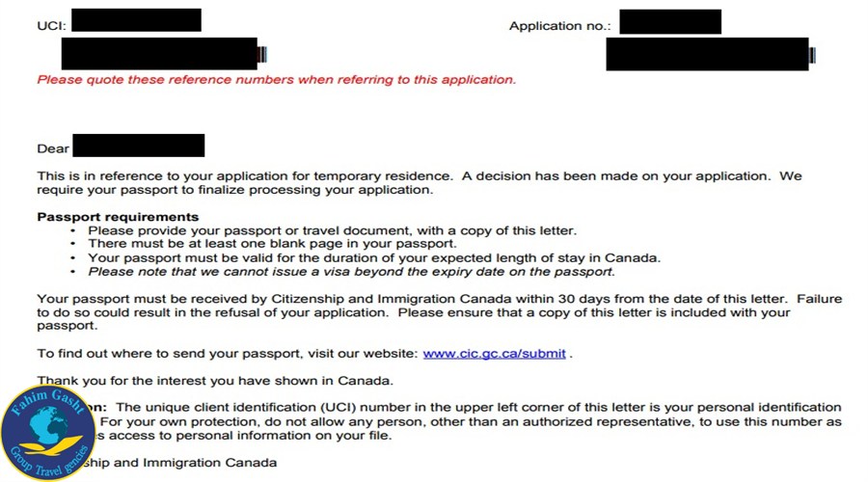
Task: Click the red reference numbers notice
Action: 276,80
